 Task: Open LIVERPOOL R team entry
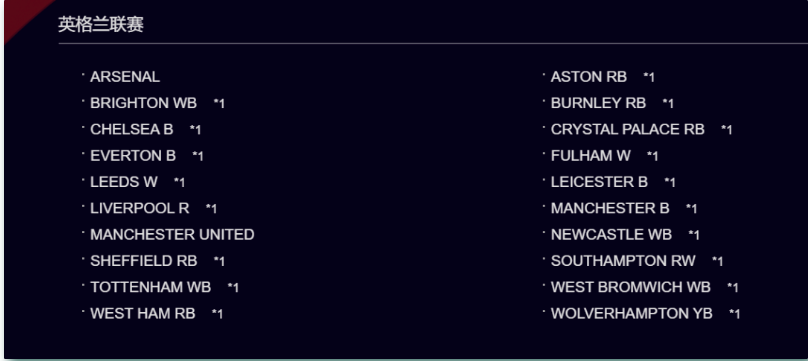tap(140, 208)
